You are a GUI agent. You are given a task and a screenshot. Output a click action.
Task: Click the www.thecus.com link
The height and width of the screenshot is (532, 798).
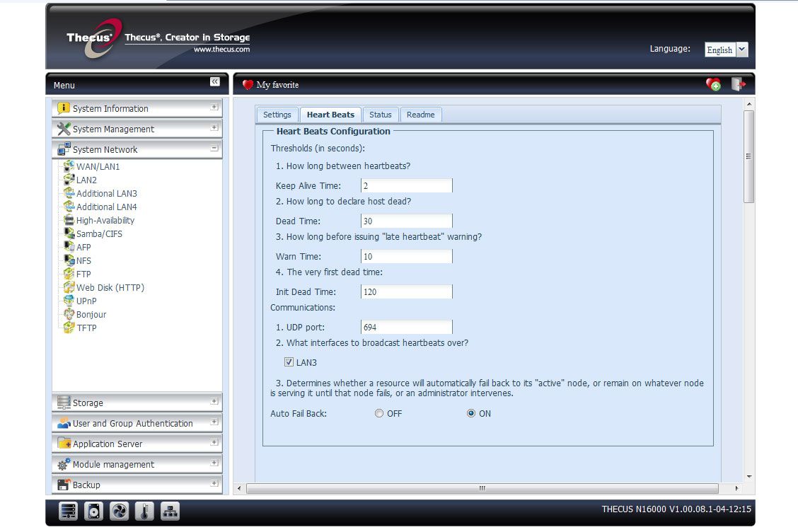pos(221,50)
